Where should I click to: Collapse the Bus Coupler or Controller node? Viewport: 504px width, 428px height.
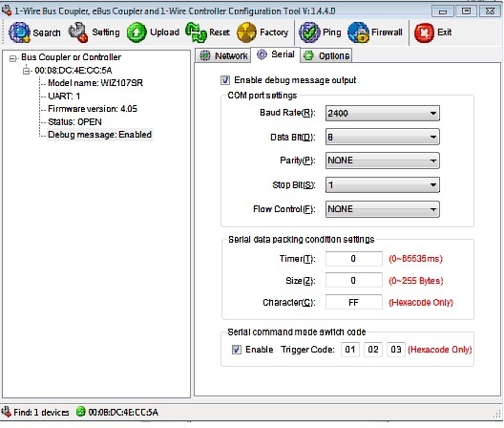point(12,58)
